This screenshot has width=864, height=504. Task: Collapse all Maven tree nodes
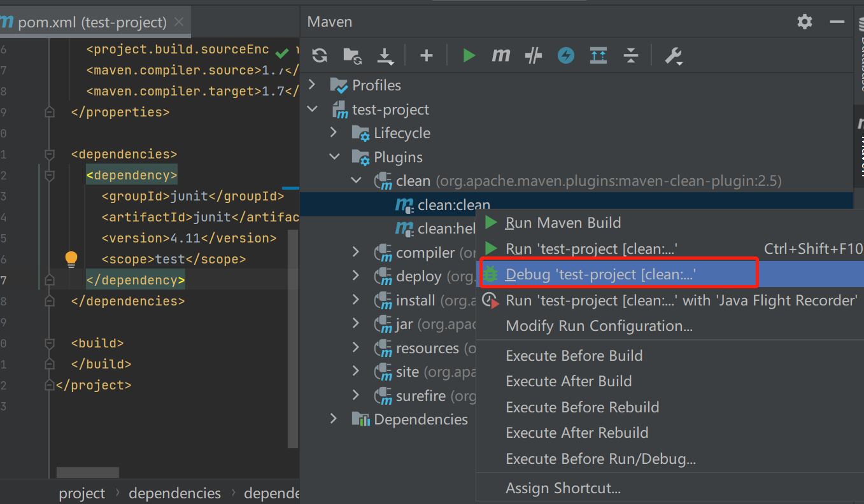coord(630,56)
